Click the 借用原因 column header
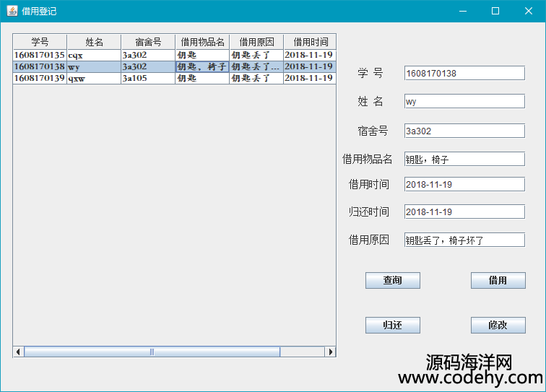The width and height of the screenshot is (546, 392). click(x=256, y=42)
